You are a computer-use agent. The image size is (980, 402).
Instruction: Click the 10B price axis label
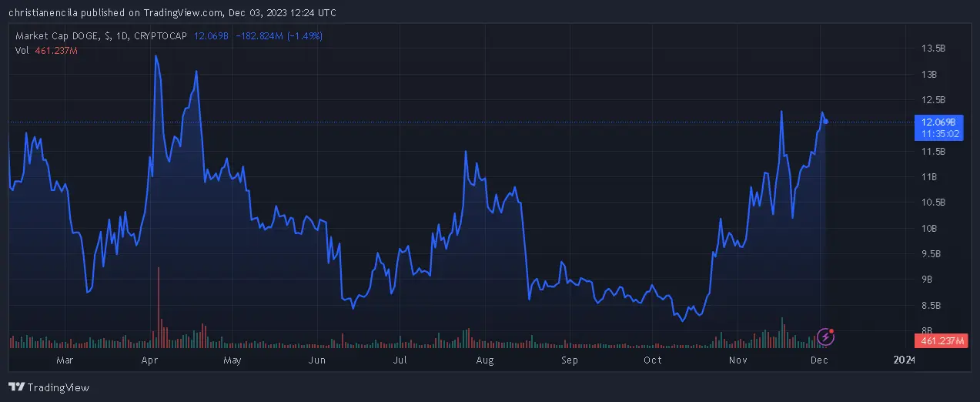tap(929, 228)
